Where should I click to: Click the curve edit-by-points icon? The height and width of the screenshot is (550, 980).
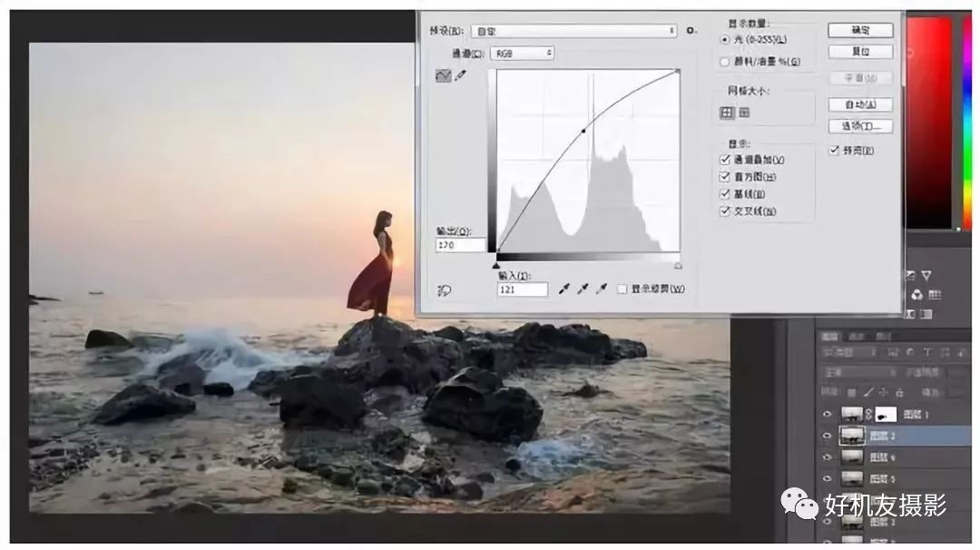(444, 75)
